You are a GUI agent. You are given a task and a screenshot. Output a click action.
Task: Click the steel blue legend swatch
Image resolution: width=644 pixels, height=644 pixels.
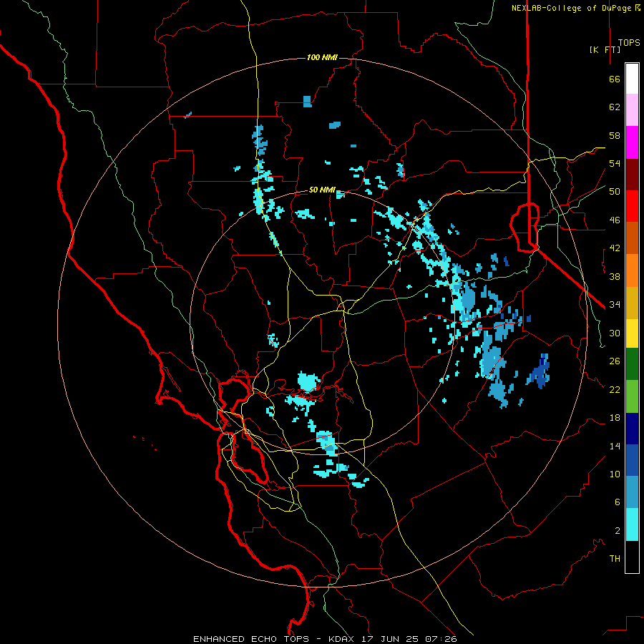pos(632,492)
